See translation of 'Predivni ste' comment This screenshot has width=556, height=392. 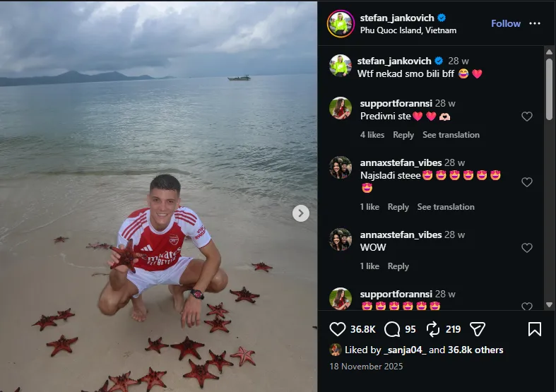tap(451, 135)
